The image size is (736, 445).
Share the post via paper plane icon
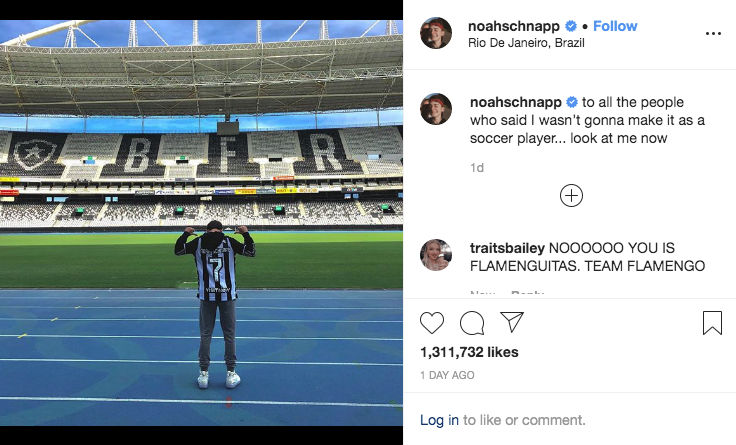click(512, 322)
